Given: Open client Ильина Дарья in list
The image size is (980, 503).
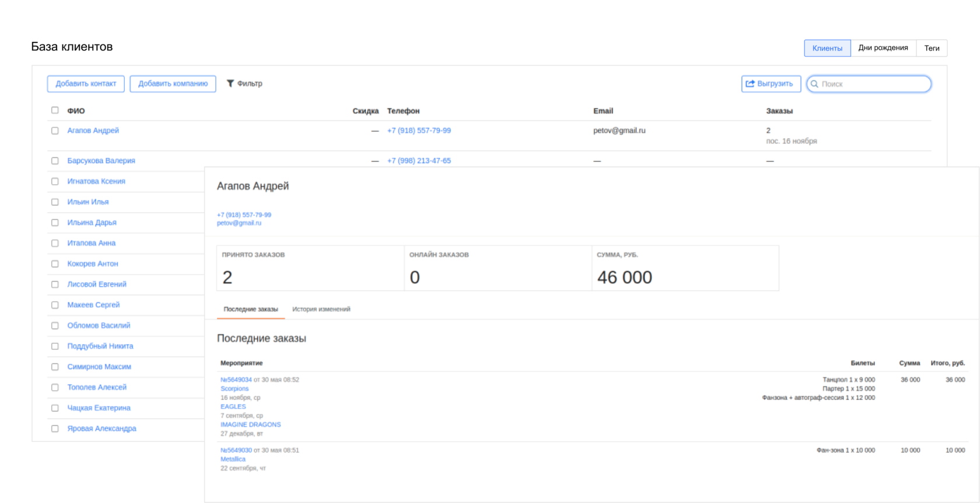Looking at the screenshot, I should click(92, 223).
